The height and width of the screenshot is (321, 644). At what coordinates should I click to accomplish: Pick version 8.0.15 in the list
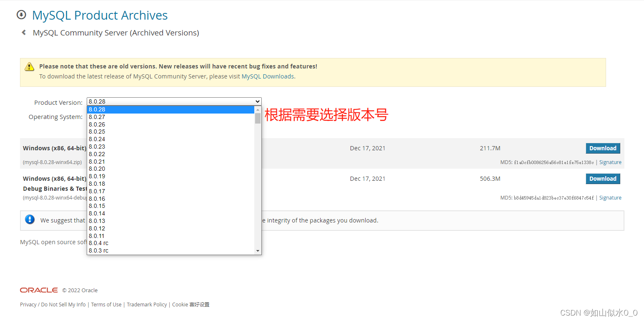170,206
